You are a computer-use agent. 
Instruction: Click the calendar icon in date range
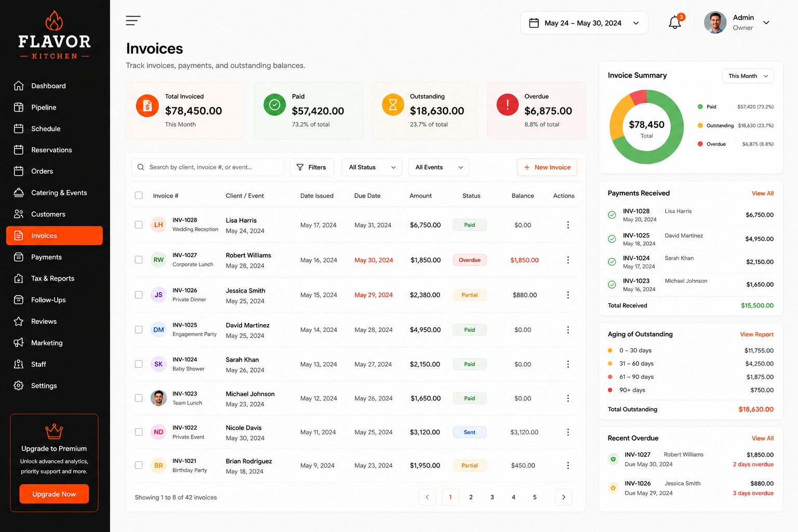pyautogui.click(x=534, y=23)
